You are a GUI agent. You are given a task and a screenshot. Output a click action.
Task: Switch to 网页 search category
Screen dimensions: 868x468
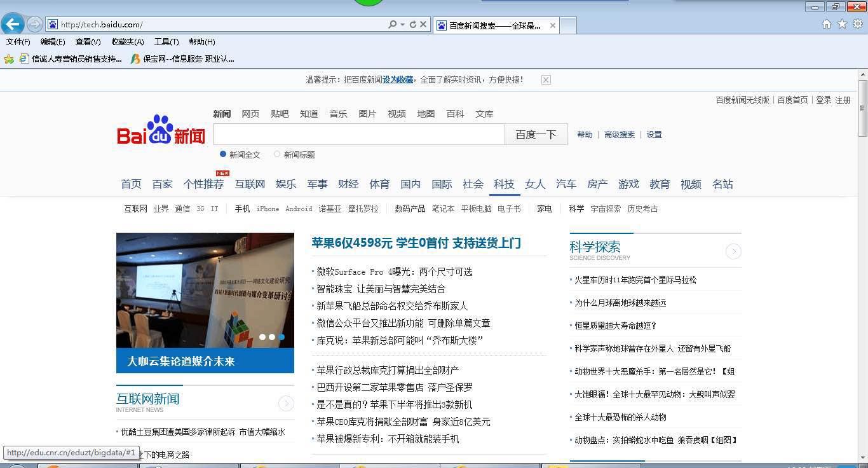(250, 114)
